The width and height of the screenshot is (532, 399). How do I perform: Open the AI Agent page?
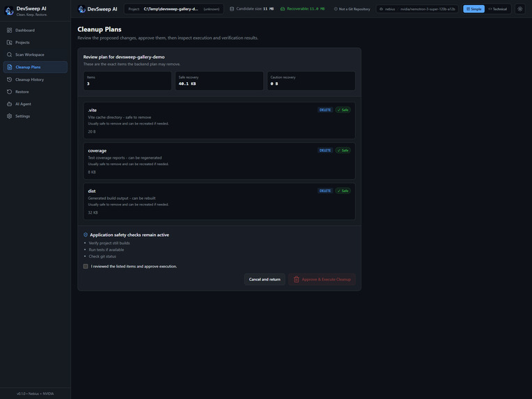pos(36,104)
